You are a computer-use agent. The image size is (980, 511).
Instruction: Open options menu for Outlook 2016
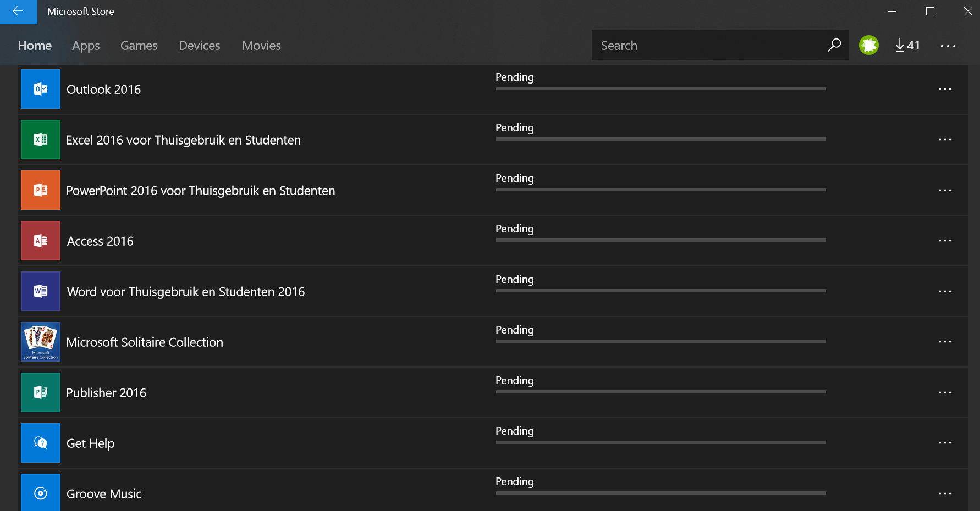(945, 89)
